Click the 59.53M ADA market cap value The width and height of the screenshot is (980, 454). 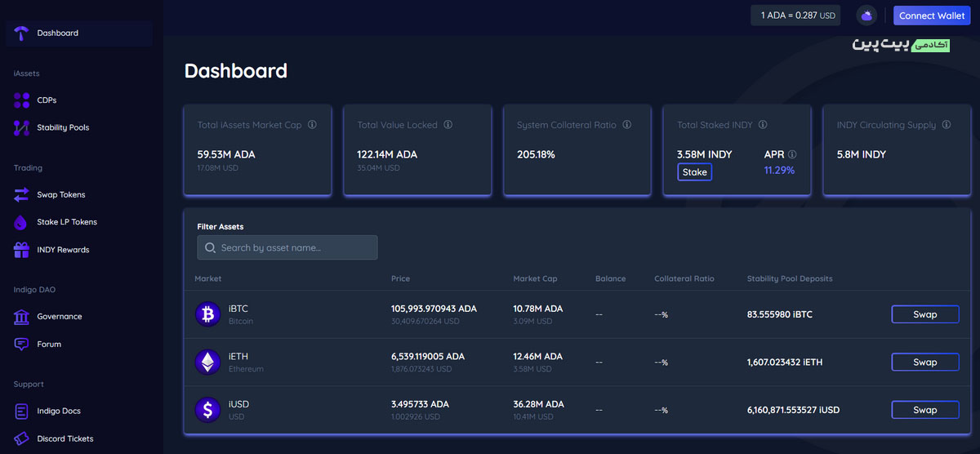[226, 154]
